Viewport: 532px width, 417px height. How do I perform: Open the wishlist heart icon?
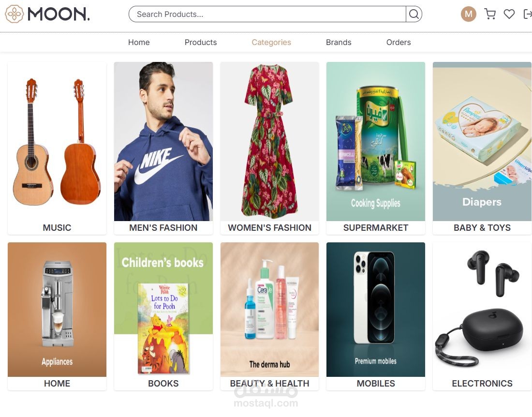509,14
